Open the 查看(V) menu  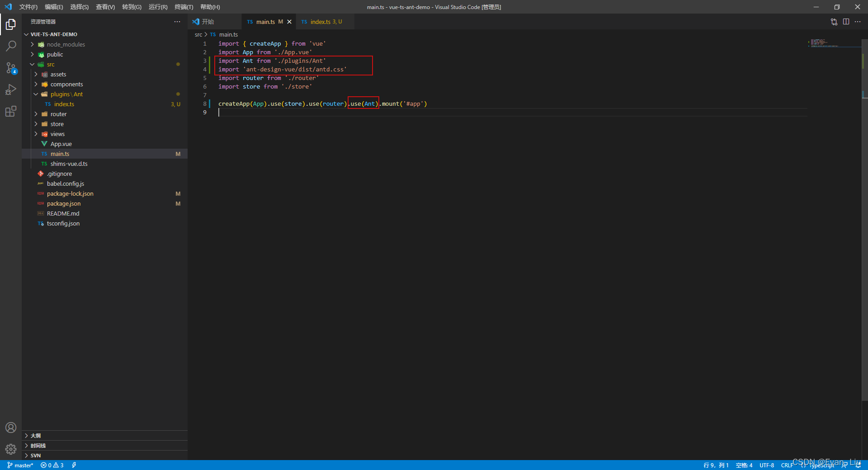click(105, 7)
